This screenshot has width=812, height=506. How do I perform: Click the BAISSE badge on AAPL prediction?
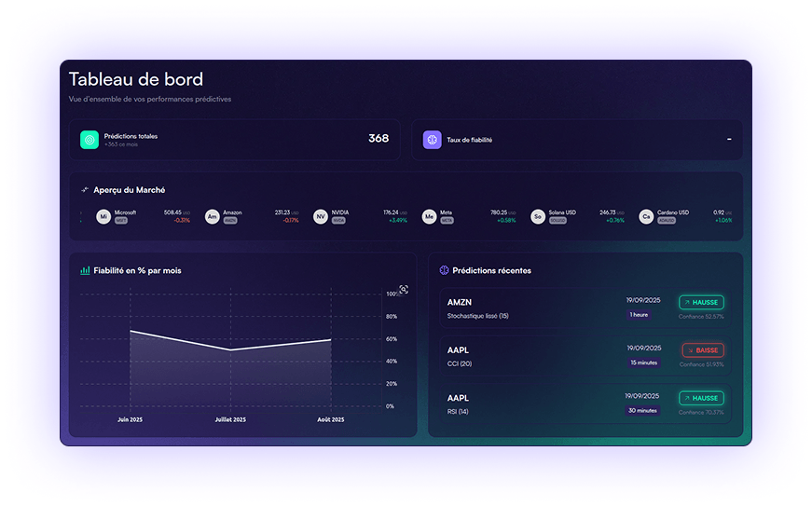701,350
